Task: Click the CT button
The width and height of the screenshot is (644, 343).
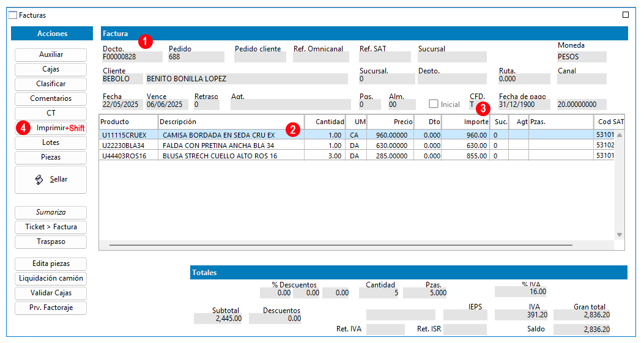Action: (x=51, y=113)
